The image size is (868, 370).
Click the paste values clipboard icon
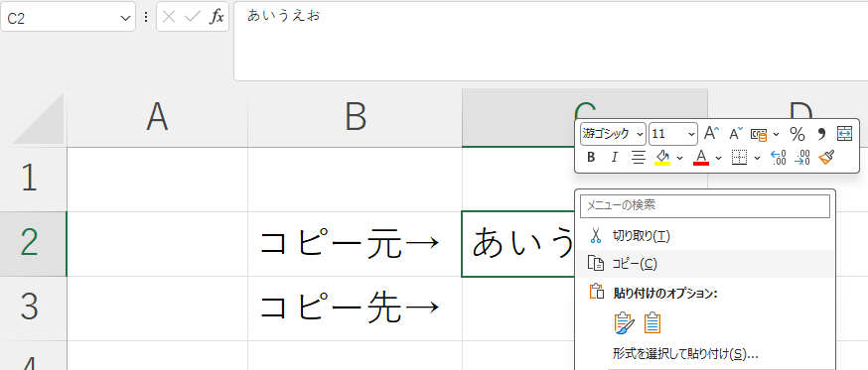[653, 323]
